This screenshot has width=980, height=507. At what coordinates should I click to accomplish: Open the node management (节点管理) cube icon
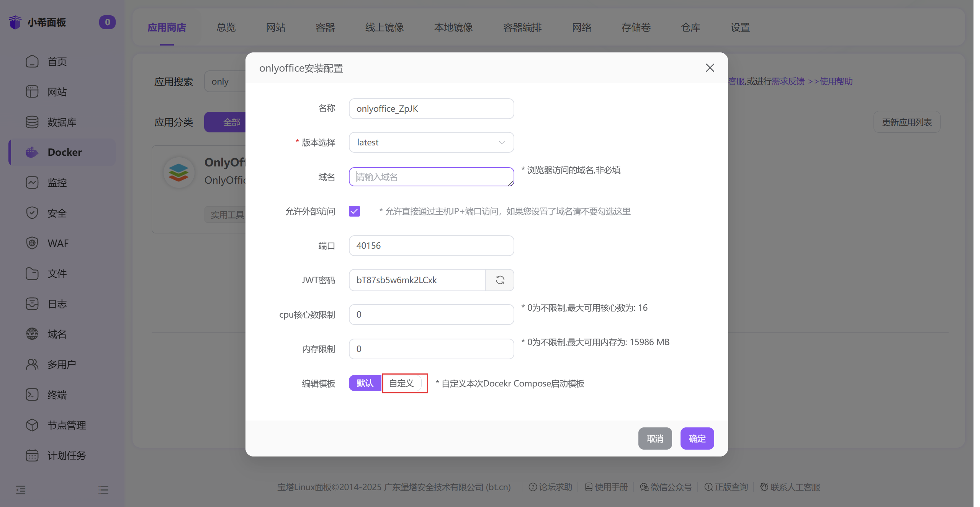[32, 425]
